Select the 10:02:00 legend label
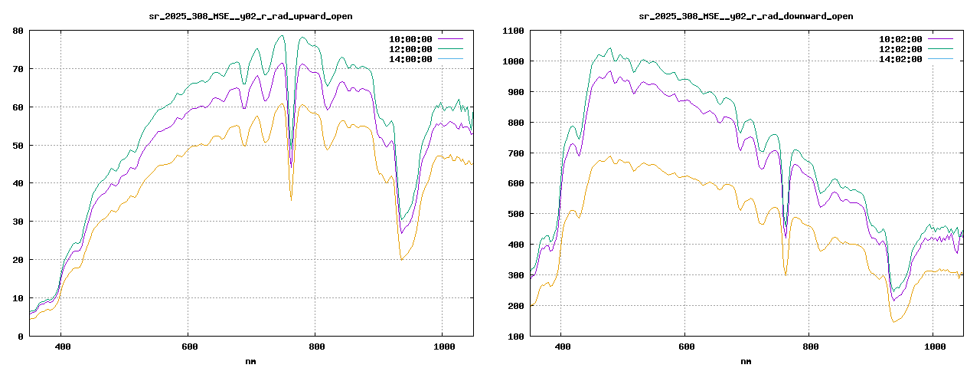This screenshot has width=980, height=368. coord(900,38)
